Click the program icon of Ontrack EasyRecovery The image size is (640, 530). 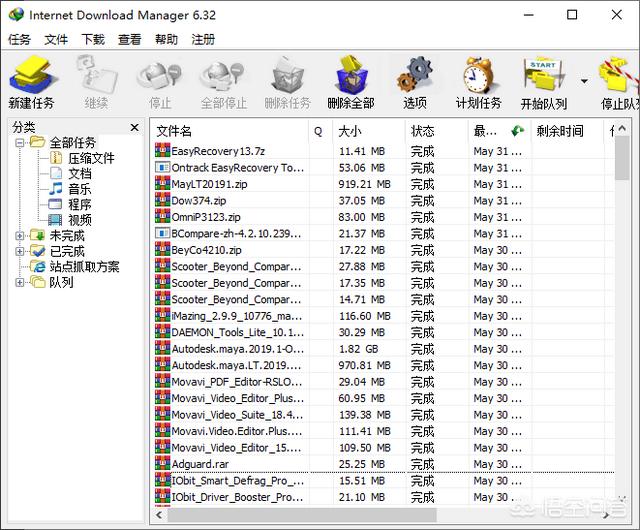click(162, 167)
